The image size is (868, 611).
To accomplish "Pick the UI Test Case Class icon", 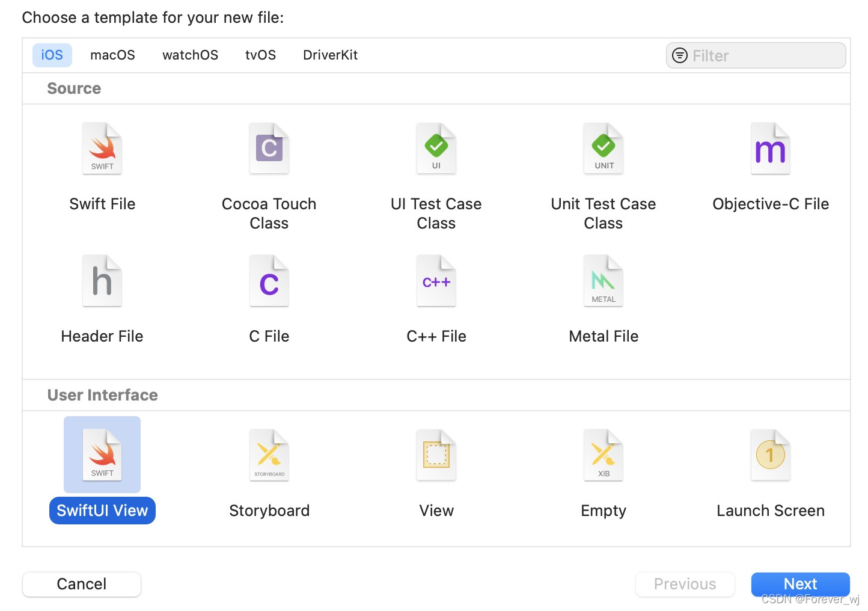I will [436, 149].
